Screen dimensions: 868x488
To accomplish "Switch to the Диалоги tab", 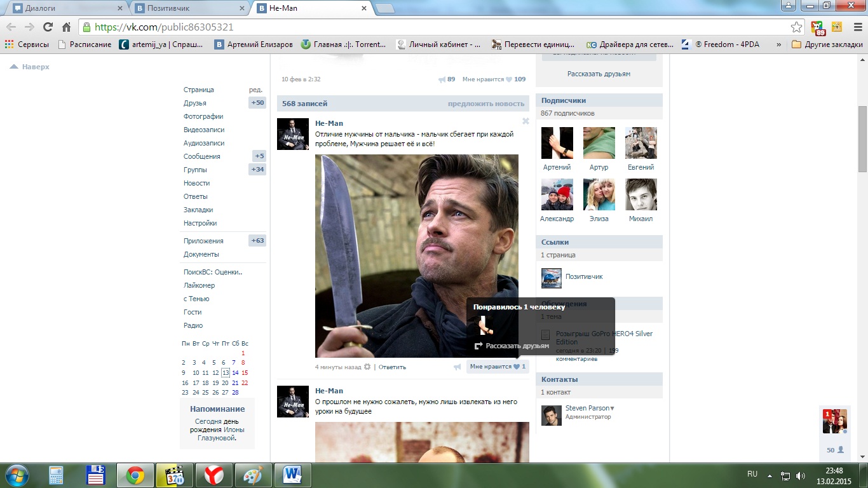I will tap(66, 8).
